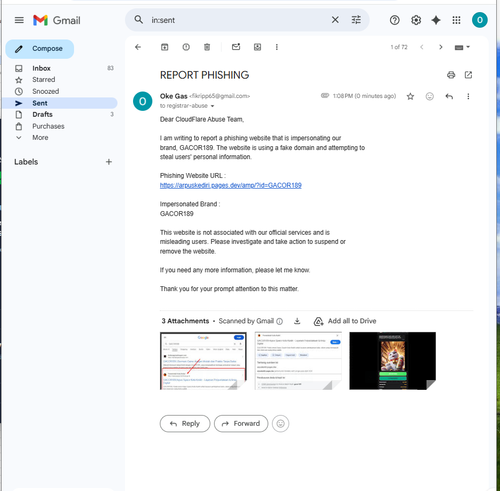Viewport: 500px width, 491px height.
Task: Open the Snoozed folder
Action: point(61,91)
